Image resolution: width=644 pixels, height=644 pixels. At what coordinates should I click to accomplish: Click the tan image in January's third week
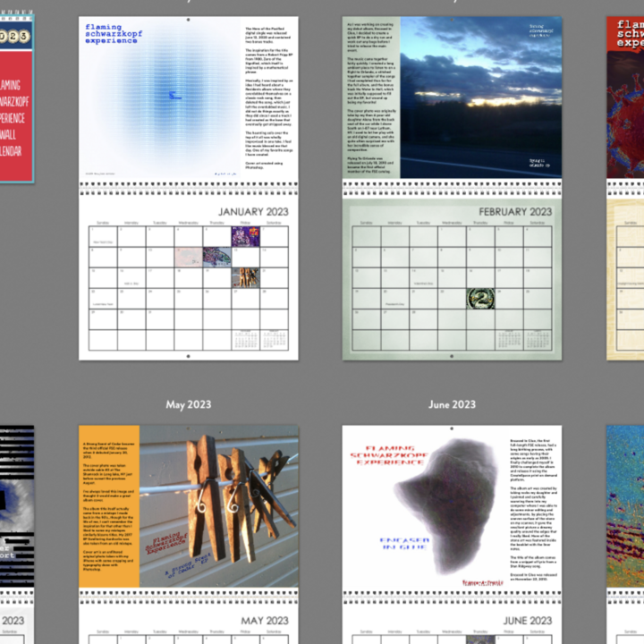pos(244,277)
